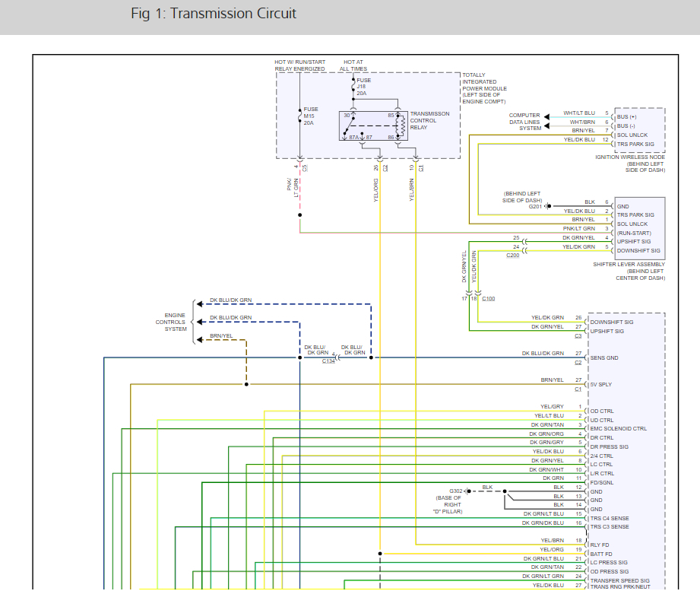Click the C100 connector label
This screenshot has height=610, width=700.
pos(489,298)
